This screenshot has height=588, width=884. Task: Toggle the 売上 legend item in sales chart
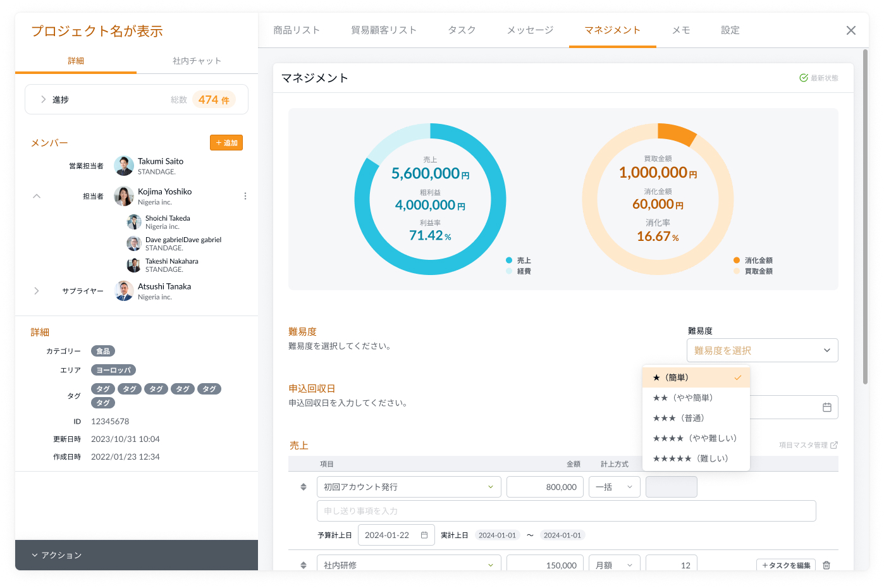pos(519,260)
